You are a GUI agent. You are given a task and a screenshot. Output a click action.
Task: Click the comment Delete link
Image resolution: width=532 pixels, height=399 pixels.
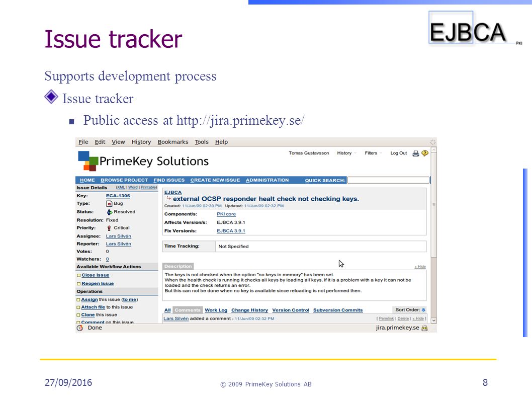pos(403,318)
